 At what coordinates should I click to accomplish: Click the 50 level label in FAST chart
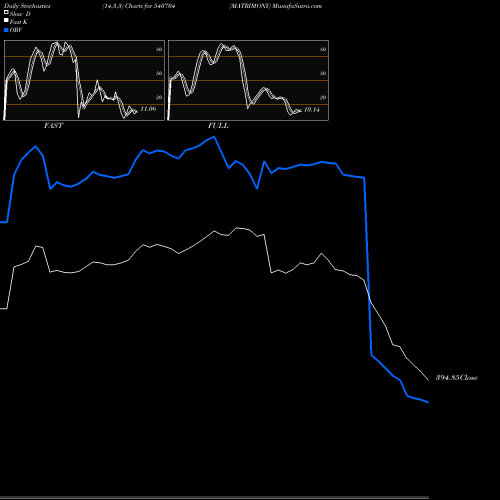[159, 73]
